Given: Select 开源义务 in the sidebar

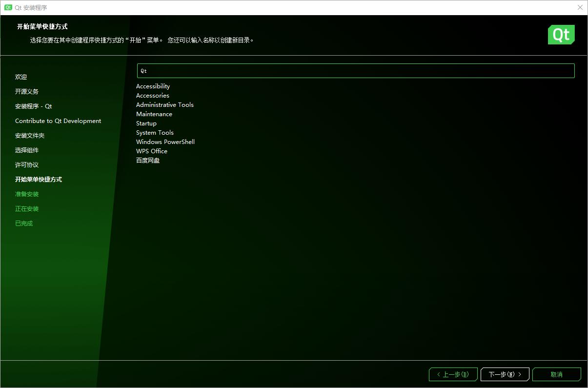Looking at the screenshot, I should tap(26, 91).
